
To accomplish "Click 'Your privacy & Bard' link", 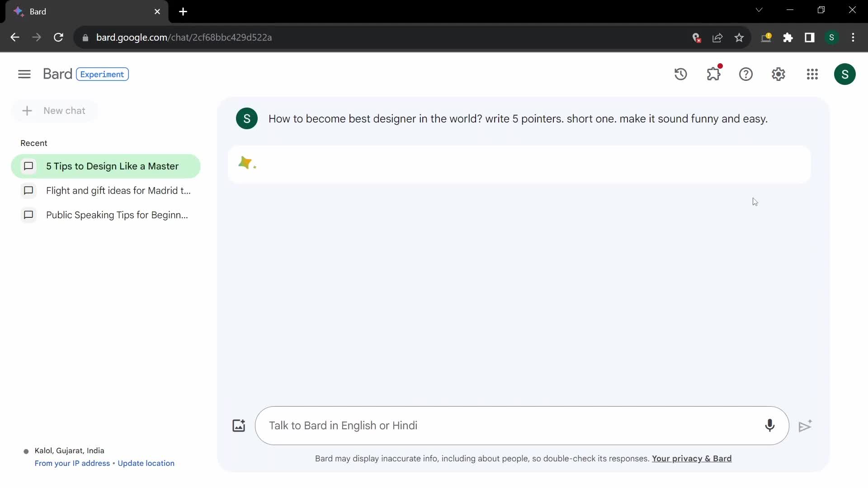I will [692, 458].
